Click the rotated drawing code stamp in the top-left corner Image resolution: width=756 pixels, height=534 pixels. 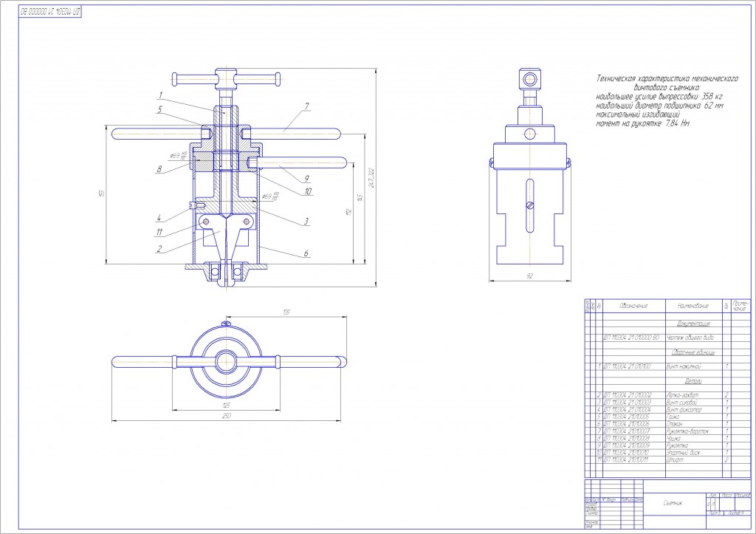(x=50, y=11)
